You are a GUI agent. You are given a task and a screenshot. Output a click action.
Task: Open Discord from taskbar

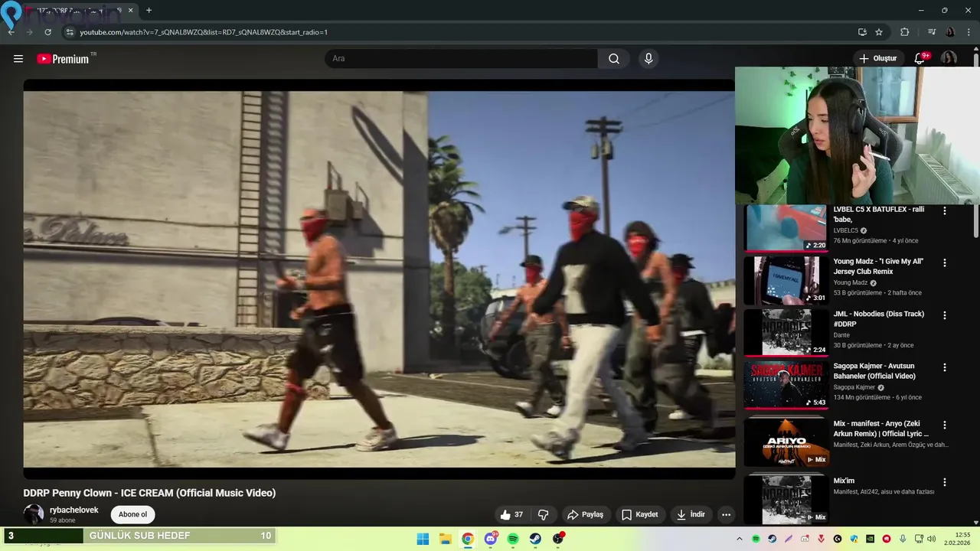(x=491, y=539)
